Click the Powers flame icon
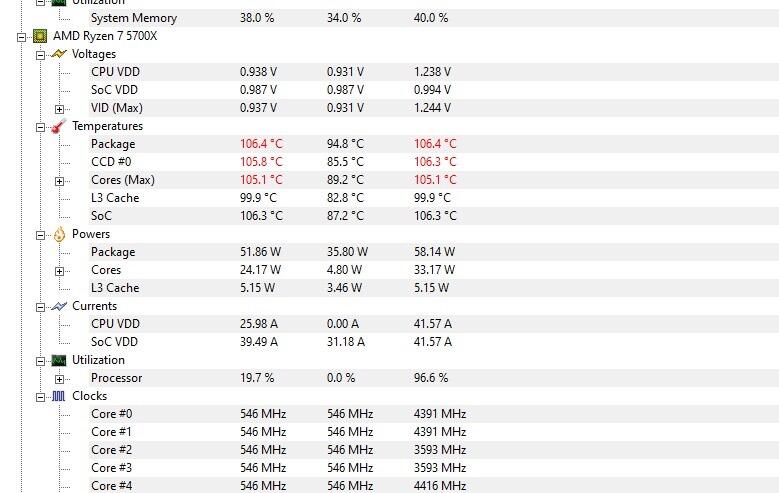 (59, 234)
